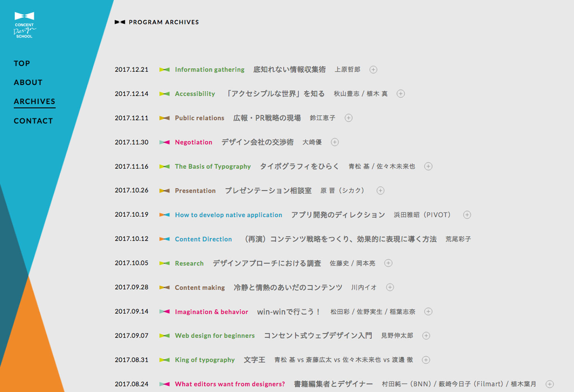Click the bow-tie icon beside Web design for beginners
574x392 pixels.
coord(164,336)
